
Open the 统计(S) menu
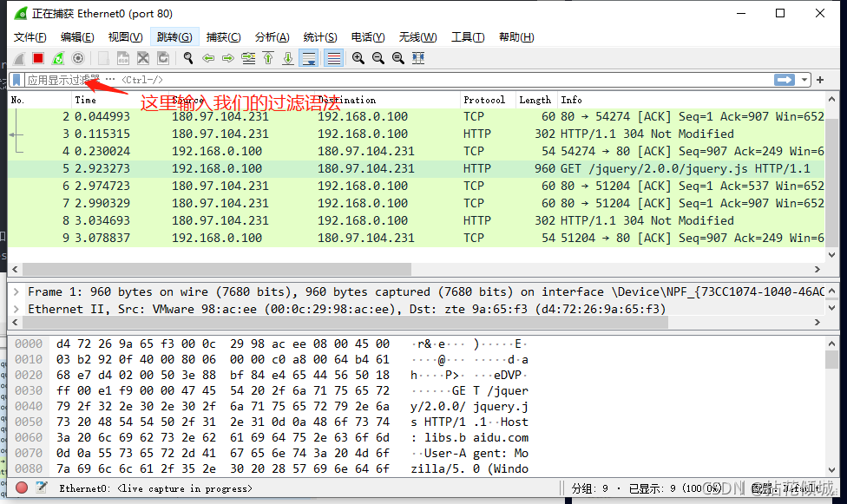[320, 36]
